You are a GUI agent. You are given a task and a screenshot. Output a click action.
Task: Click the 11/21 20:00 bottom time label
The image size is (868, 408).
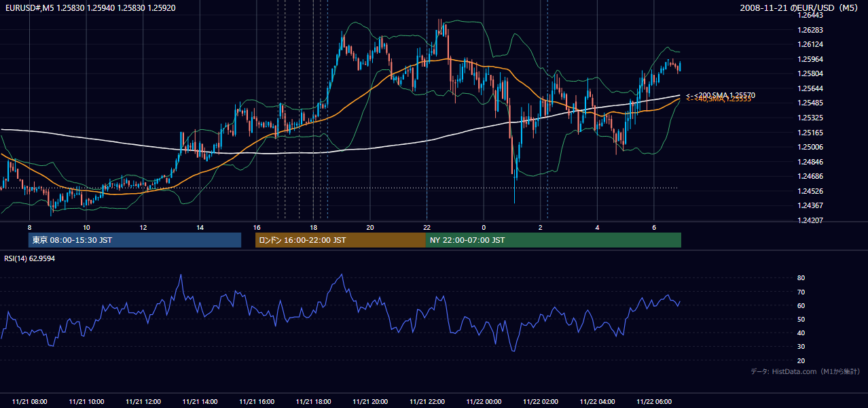click(370, 402)
